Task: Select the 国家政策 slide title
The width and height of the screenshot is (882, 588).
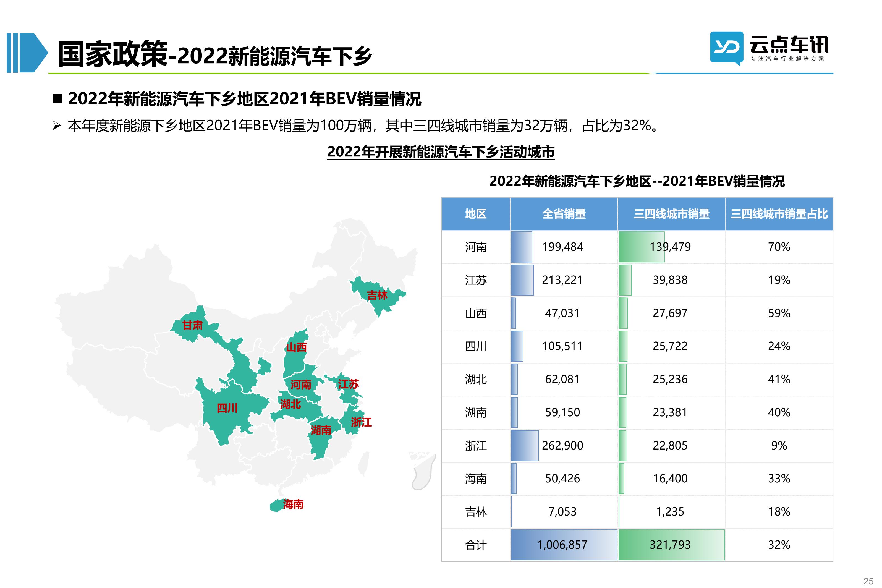Action: point(112,54)
